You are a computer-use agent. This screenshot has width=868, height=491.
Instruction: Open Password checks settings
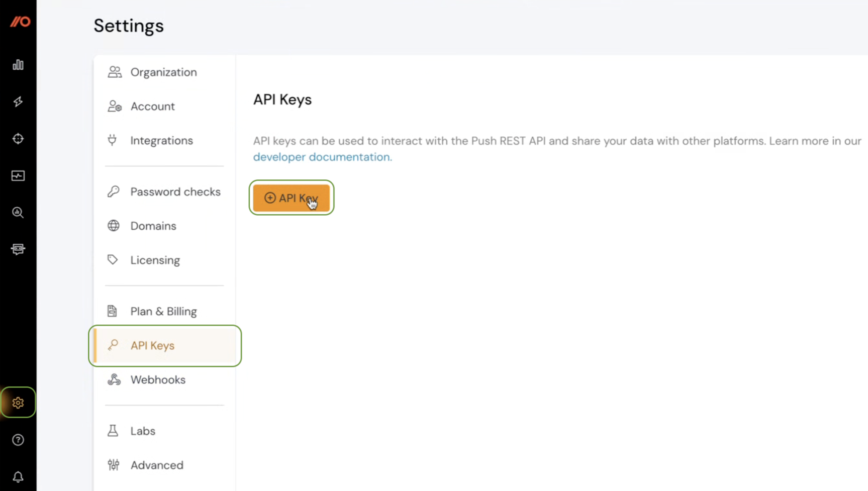click(x=175, y=192)
